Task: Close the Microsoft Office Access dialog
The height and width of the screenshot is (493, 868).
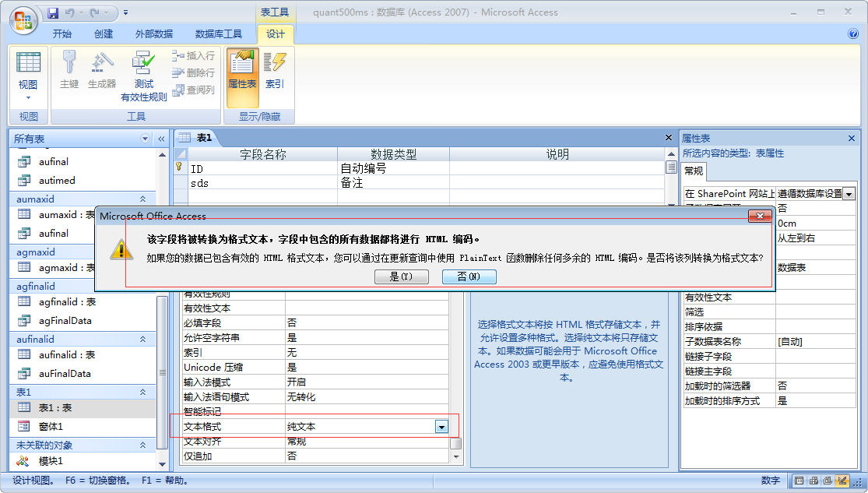Action: (760, 216)
